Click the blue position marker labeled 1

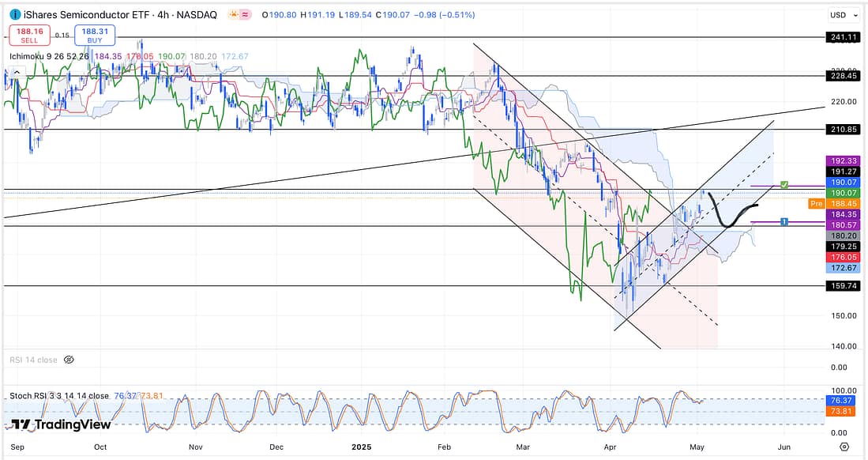pyautogui.click(x=783, y=221)
